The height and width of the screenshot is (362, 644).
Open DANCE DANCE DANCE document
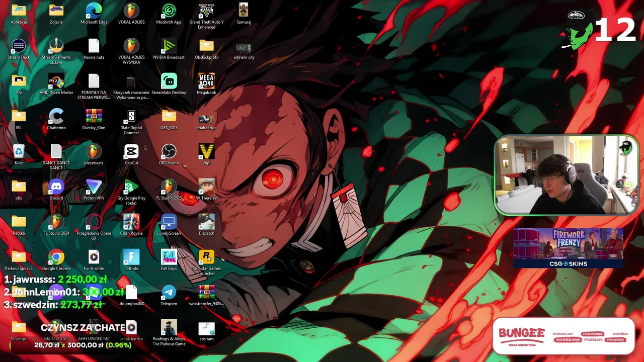pos(56,157)
